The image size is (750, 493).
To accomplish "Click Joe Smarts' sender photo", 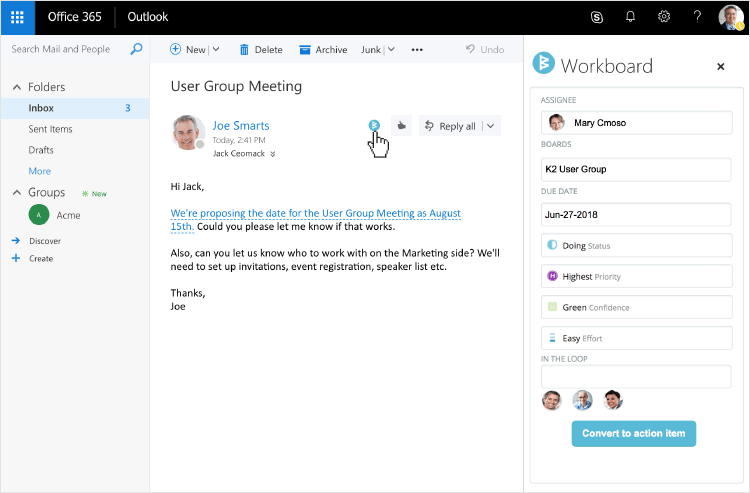I will tap(188, 132).
